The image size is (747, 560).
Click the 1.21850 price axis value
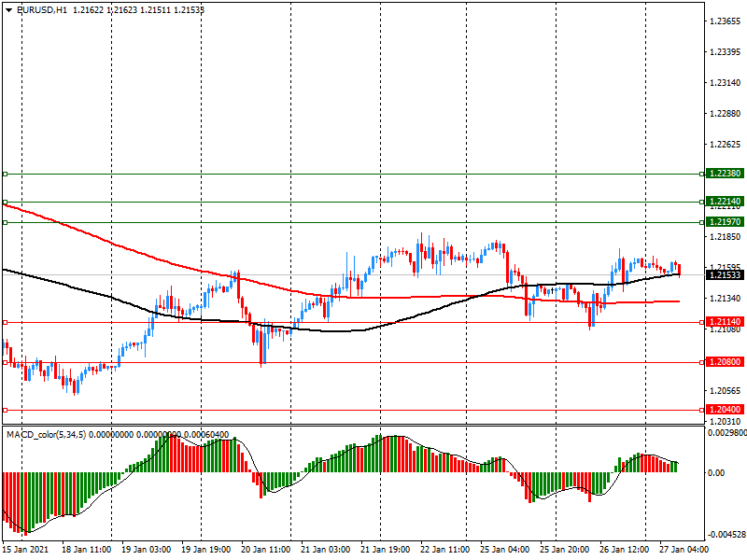(x=726, y=237)
